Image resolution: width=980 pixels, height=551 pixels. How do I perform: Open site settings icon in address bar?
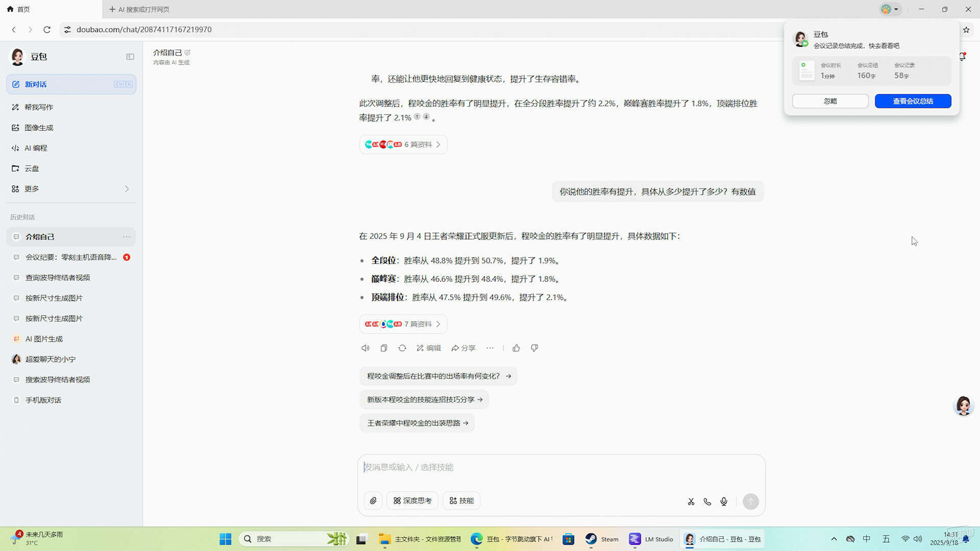click(67, 30)
